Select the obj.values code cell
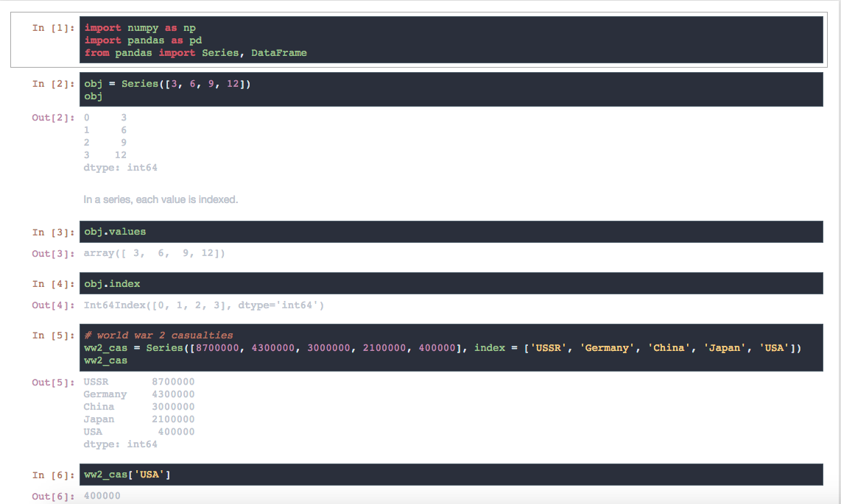 [451, 231]
